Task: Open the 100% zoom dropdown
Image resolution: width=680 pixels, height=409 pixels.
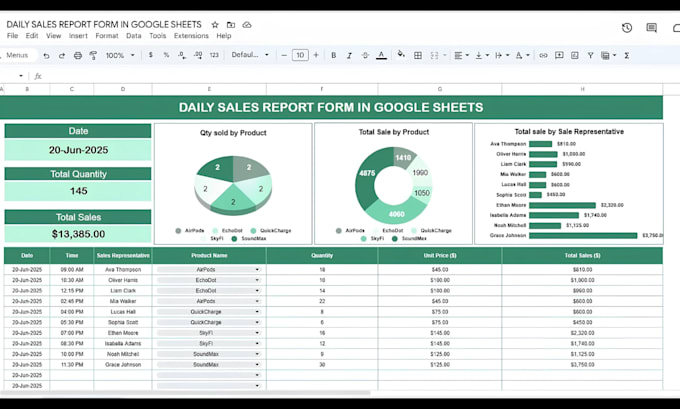Action: [x=120, y=56]
